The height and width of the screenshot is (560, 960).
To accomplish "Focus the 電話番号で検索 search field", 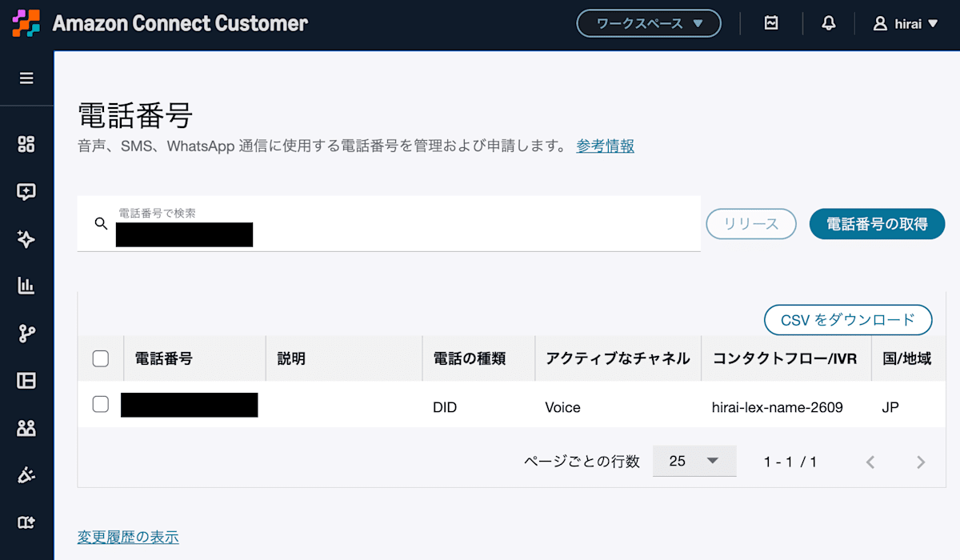I will pos(389,223).
